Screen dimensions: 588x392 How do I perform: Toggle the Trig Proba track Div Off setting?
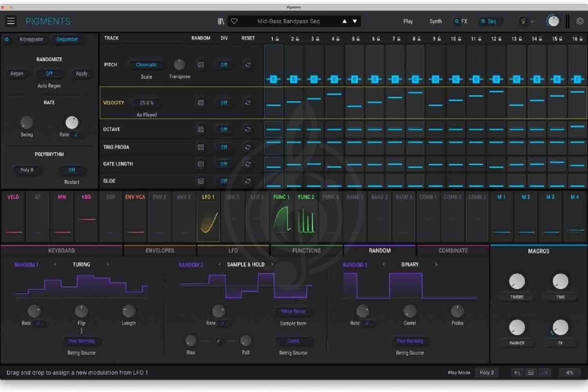click(x=224, y=147)
